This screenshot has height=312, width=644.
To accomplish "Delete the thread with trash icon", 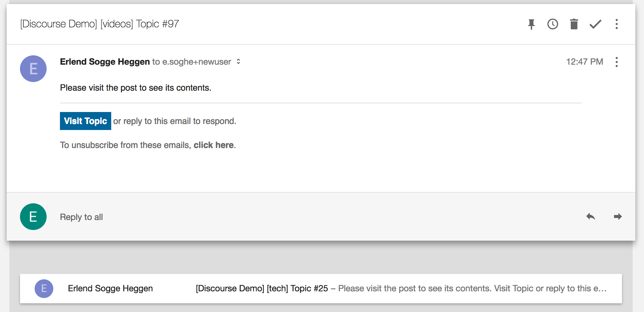I will [x=574, y=24].
